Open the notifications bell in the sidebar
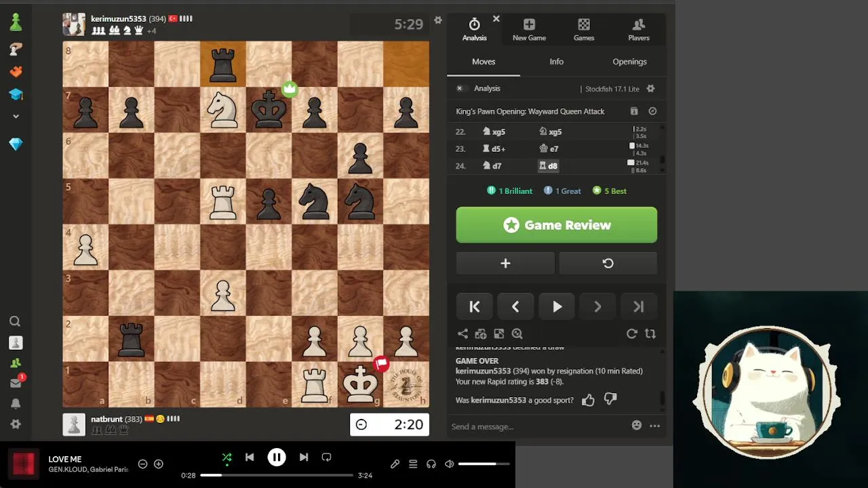This screenshot has width=868, height=488. (x=16, y=403)
